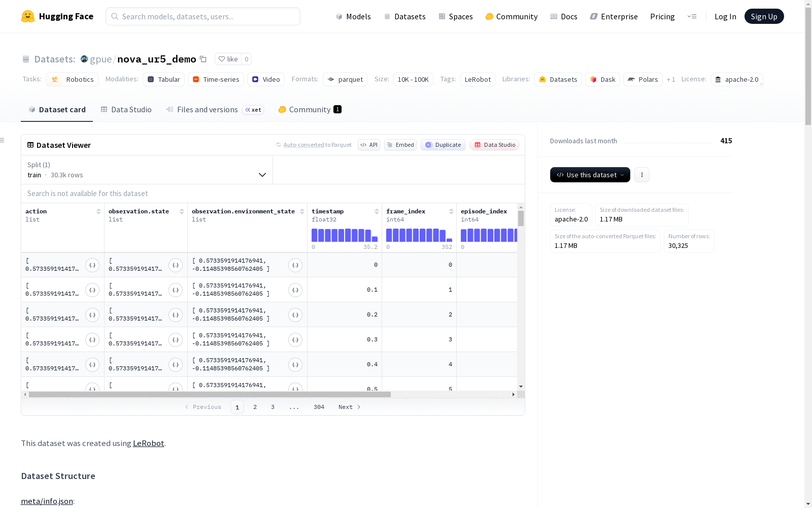Image resolution: width=812 pixels, height=508 pixels.
Task: Expand the action cell in the timestamp 0.1 row
Action: click(x=92, y=290)
